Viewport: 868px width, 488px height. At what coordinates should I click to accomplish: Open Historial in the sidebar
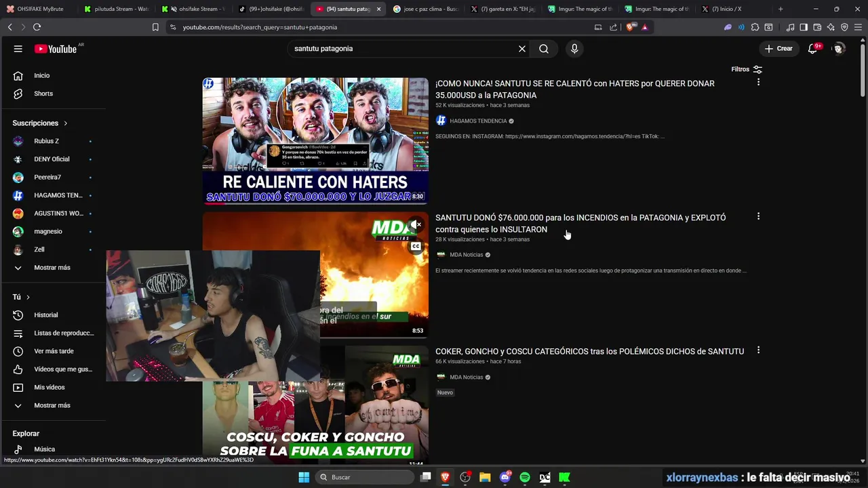[x=53, y=315]
